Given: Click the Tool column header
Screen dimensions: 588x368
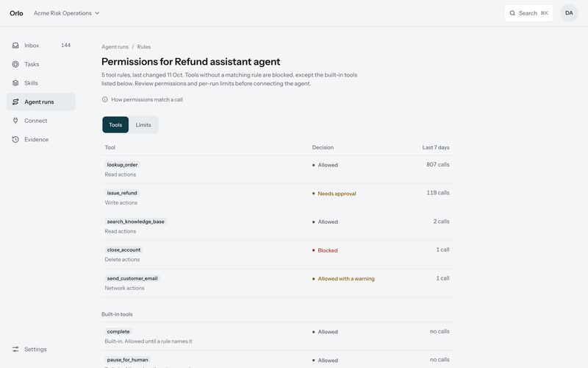Looking at the screenshot, I should (x=110, y=148).
